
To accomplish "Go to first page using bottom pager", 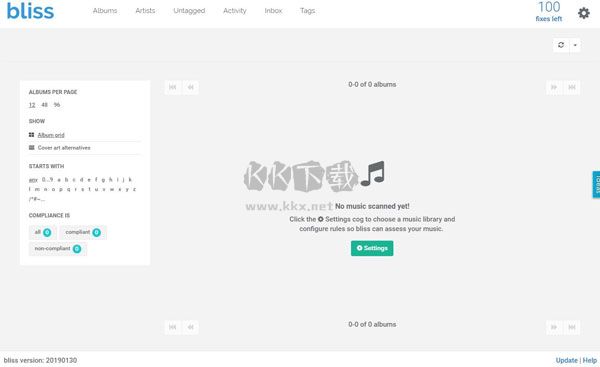I will (173, 327).
